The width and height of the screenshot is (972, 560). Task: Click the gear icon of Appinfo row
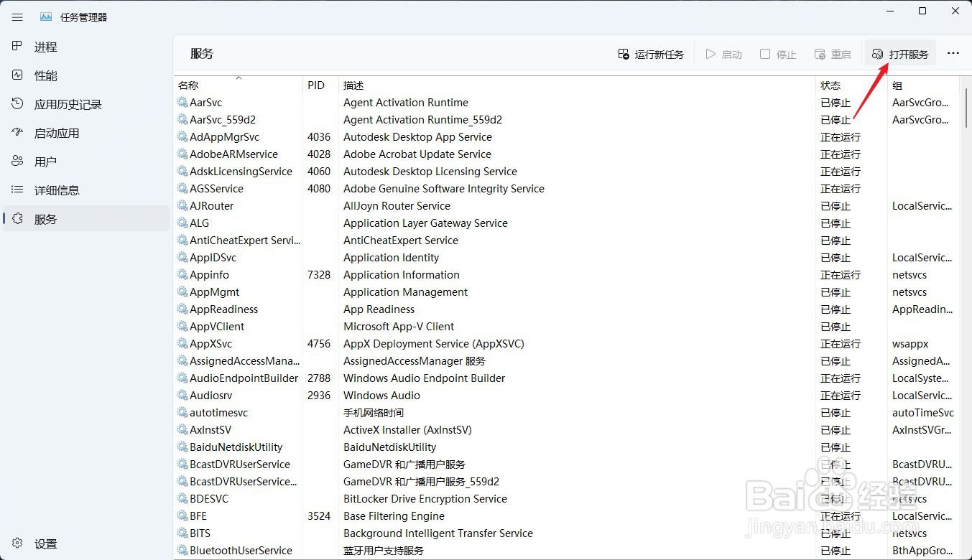tap(182, 275)
